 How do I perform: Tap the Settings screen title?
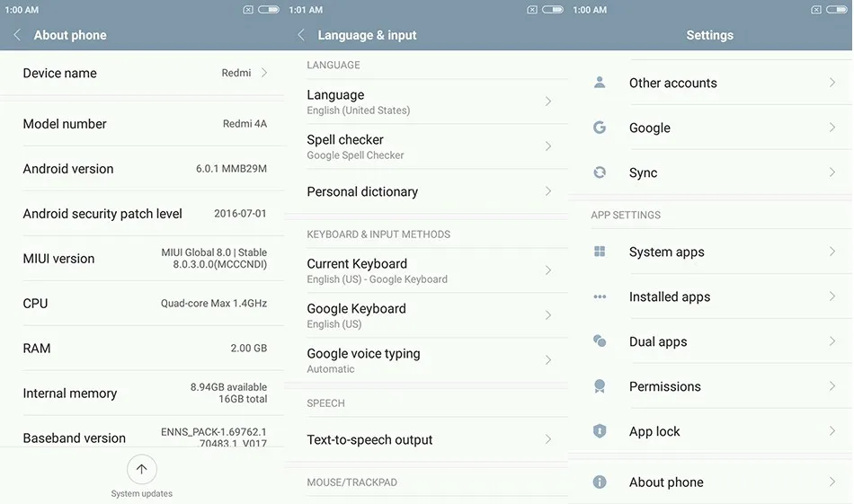[x=709, y=35]
